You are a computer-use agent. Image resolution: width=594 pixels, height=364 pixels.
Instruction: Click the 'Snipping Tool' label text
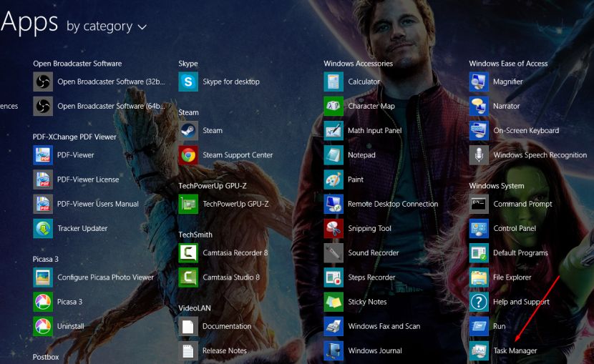click(369, 229)
